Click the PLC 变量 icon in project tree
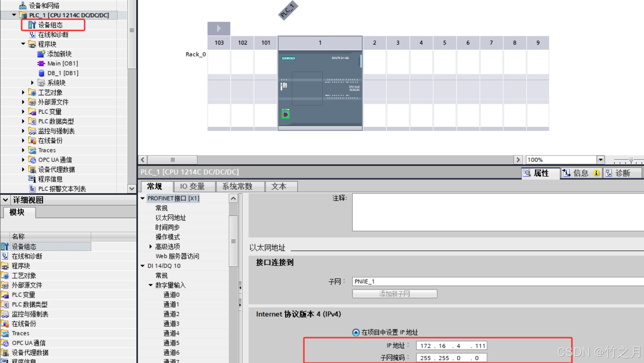The width and height of the screenshot is (644, 363). coord(32,112)
